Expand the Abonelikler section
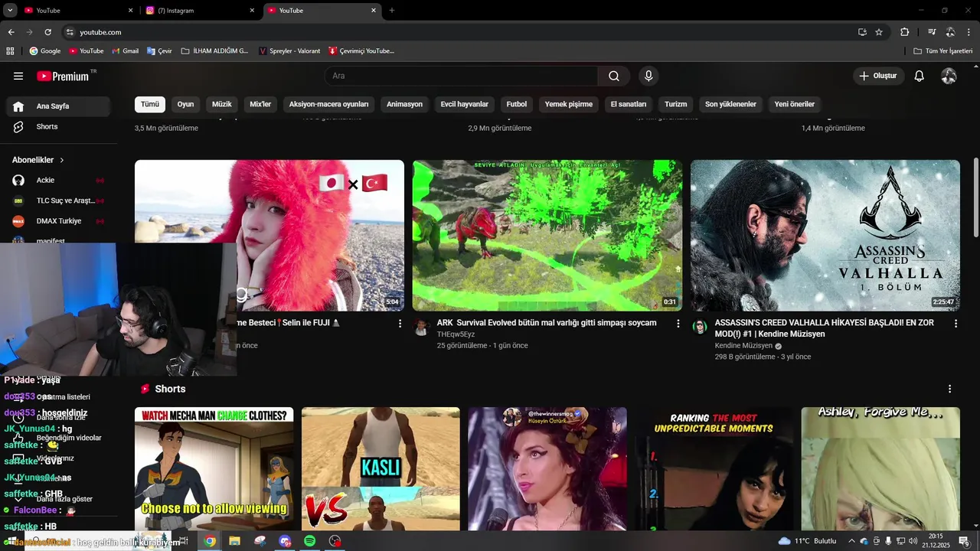This screenshot has width=980, height=551. tap(38, 160)
